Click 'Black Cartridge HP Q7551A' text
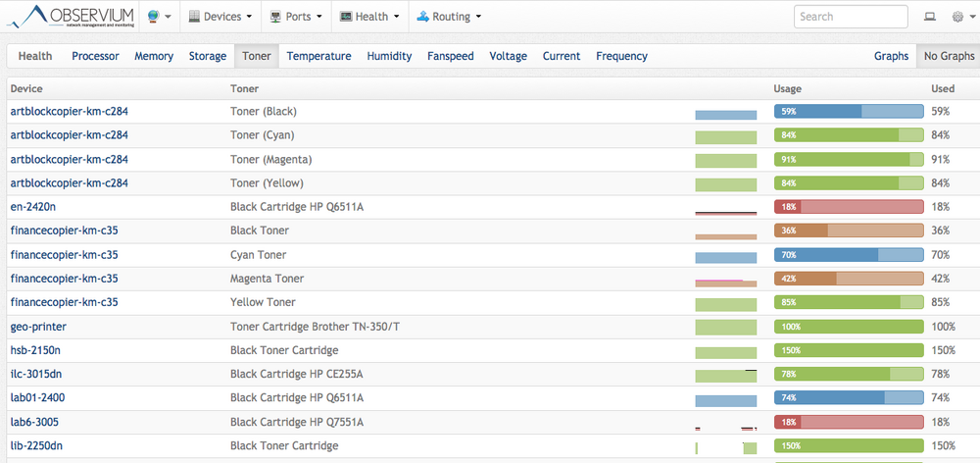Screen dimensions: 980x463 click(297, 422)
